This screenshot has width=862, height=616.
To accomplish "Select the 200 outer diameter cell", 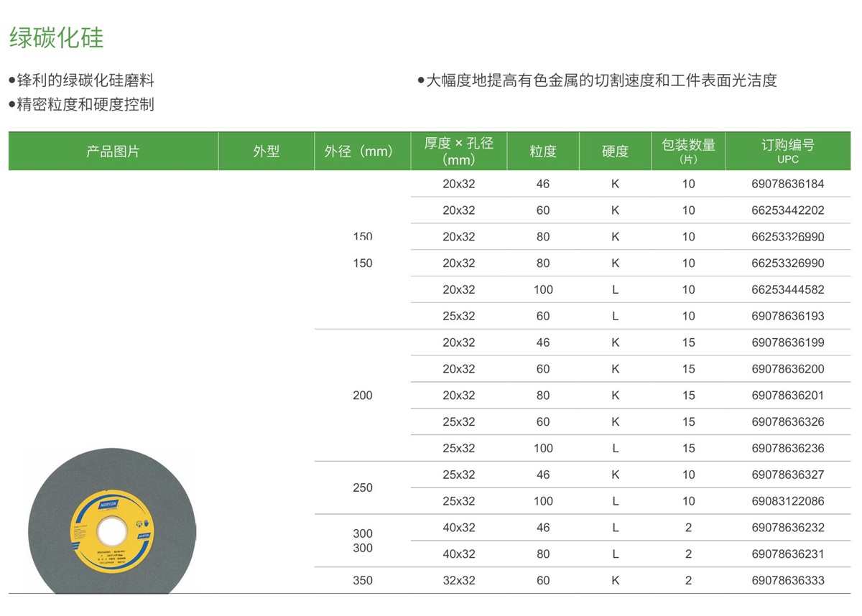I will [363, 396].
